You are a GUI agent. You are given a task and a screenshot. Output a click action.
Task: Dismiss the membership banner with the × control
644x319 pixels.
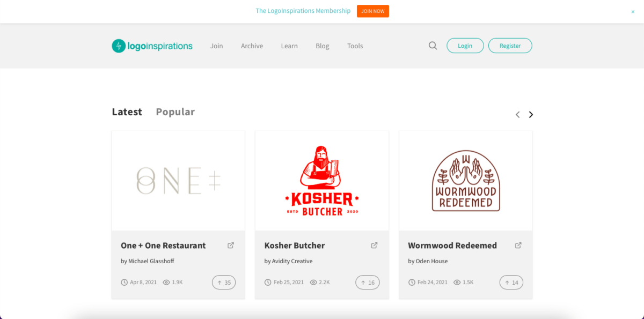click(x=634, y=11)
